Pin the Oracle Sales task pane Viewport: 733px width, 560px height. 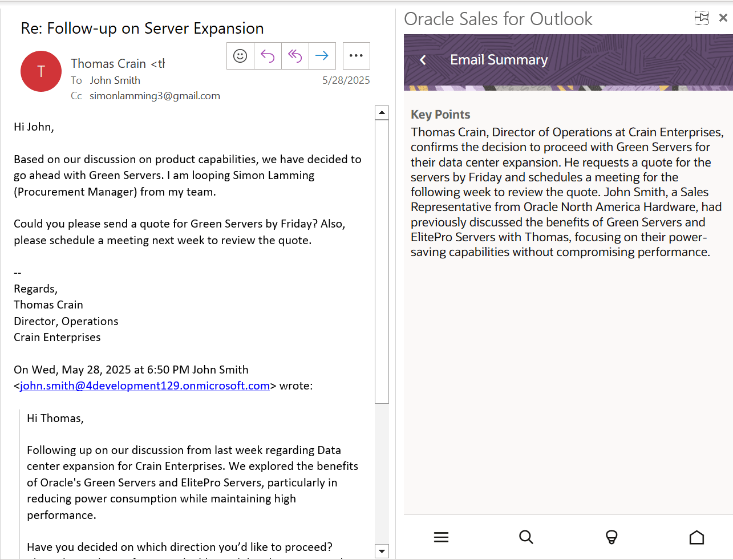click(x=702, y=18)
